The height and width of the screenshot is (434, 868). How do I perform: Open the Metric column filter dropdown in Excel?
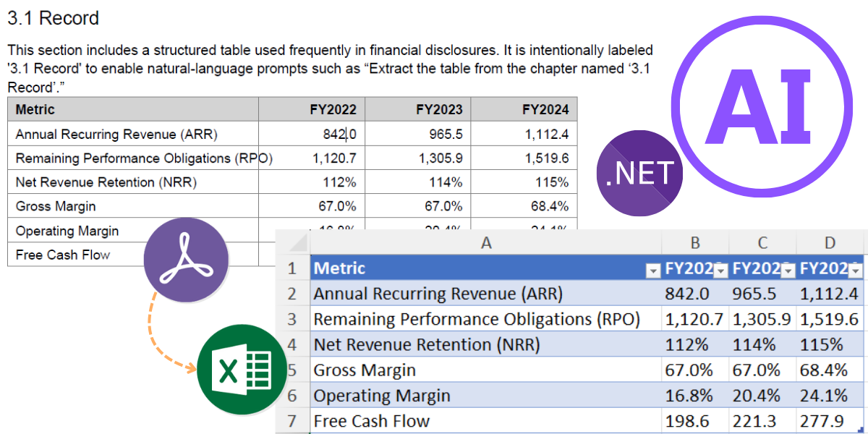(653, 271)
